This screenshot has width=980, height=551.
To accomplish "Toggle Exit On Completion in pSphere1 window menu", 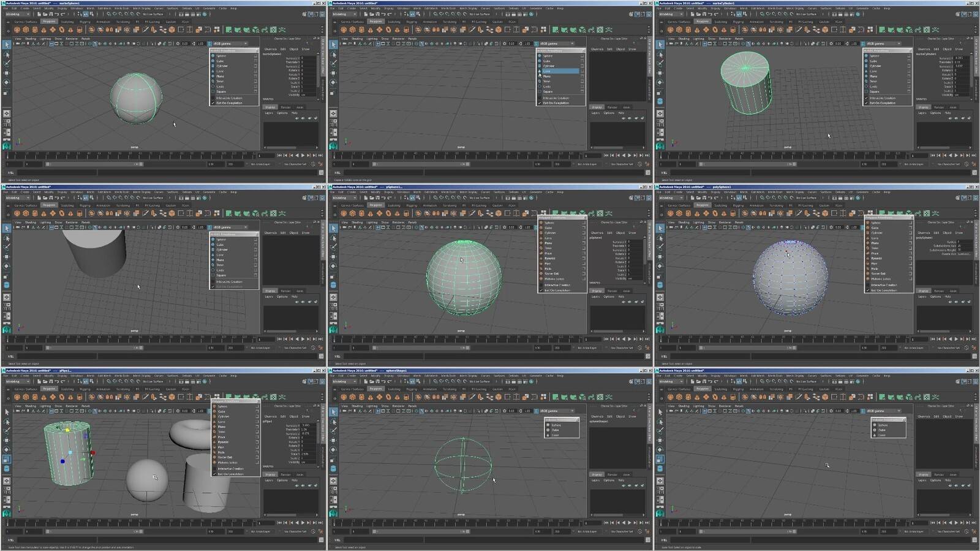I will tap(562, 291).
